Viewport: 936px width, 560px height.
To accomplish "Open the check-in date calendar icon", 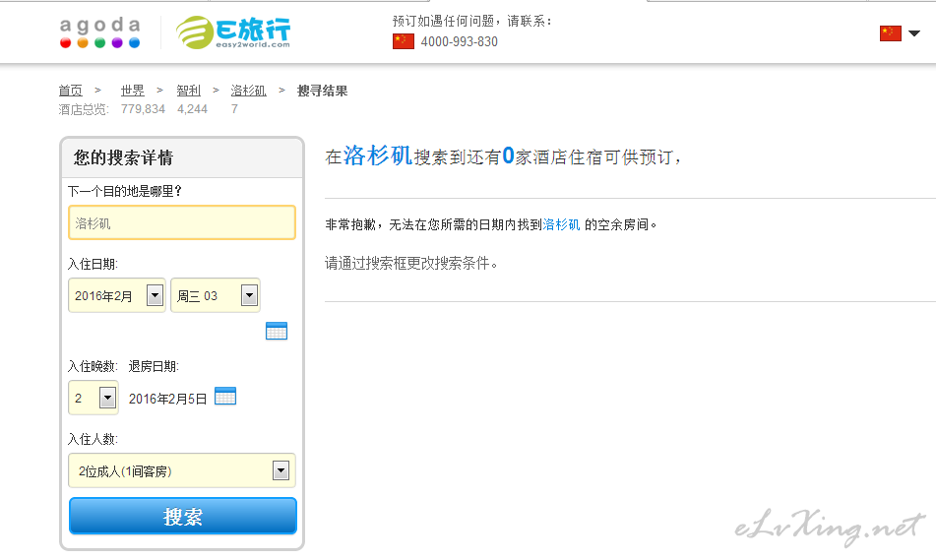I will [x=277, y=331].
